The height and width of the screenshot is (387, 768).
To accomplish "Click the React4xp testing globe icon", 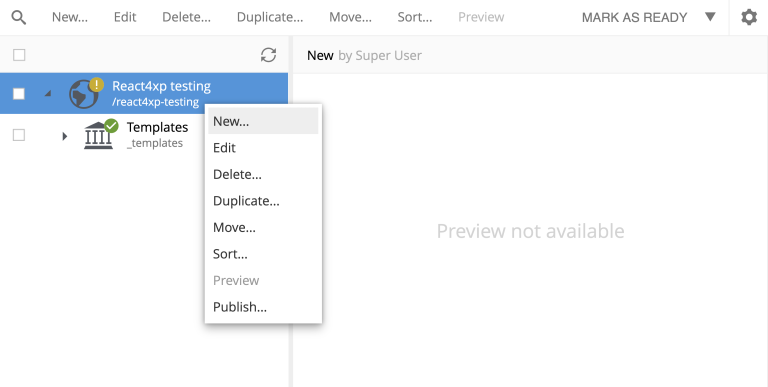I will 84,94.
